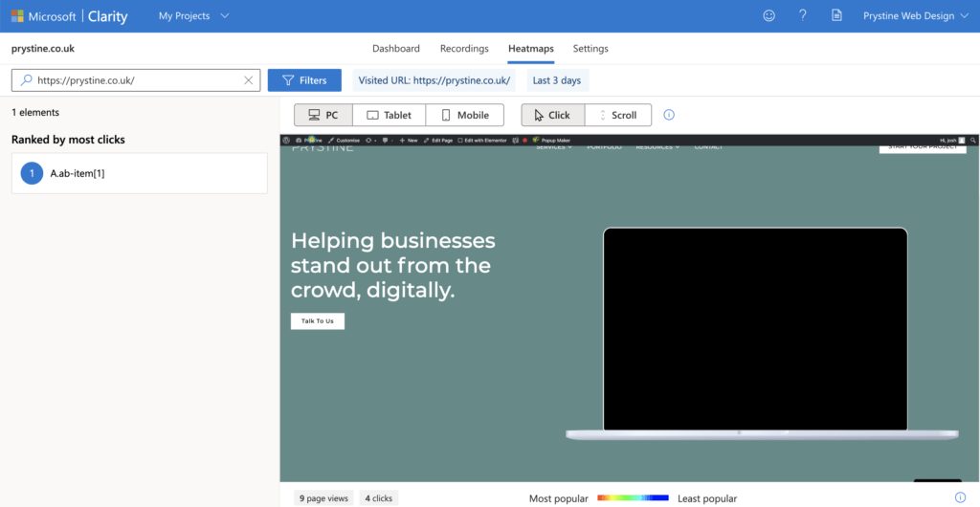Click the comments icon in admin bar
This screenshot has height=507, width=980.
click(x=385, y=141)
